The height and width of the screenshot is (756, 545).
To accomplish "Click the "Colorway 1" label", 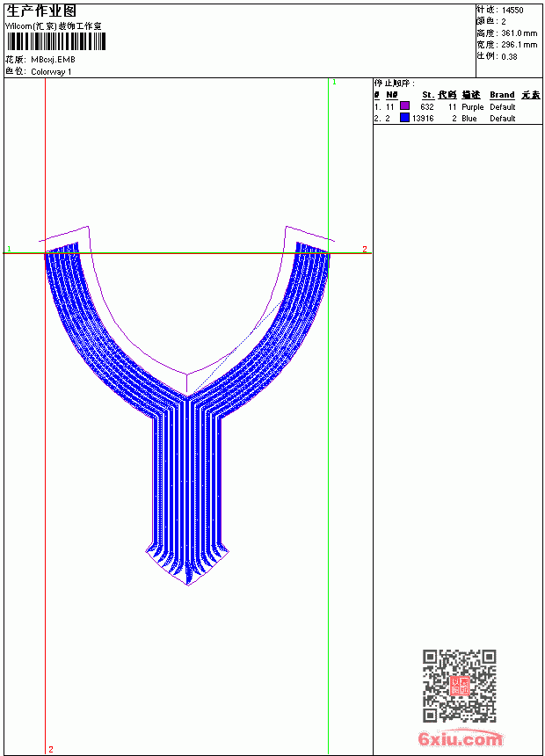I will point(51,72).
